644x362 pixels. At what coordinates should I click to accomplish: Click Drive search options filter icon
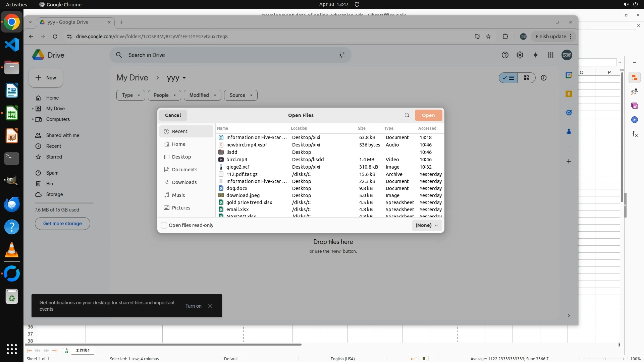(x=341, y=55)
